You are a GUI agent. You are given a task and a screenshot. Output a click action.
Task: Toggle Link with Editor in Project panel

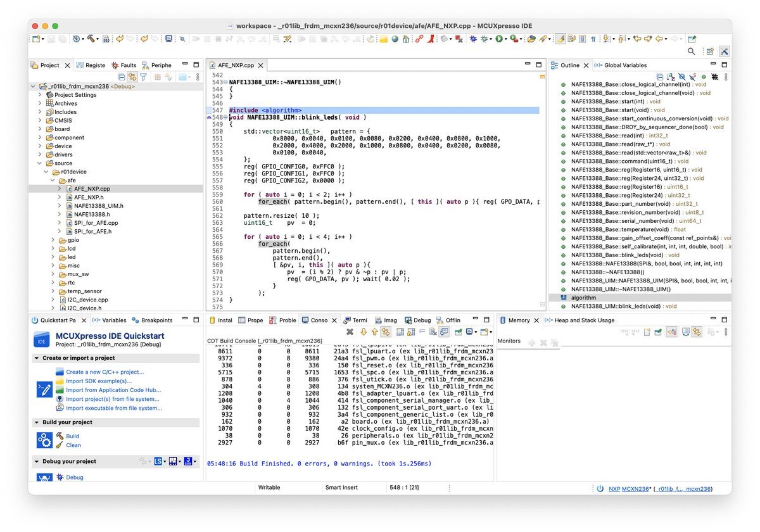[132, 77]
